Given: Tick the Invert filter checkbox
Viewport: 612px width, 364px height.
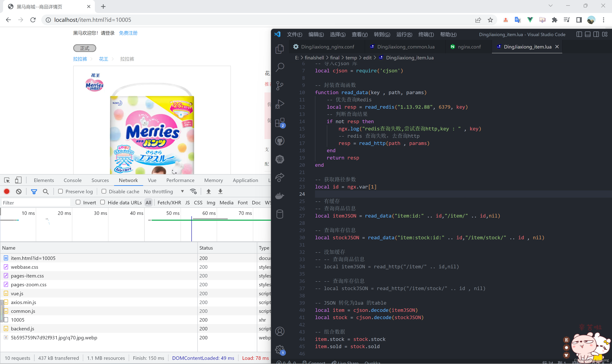Looking at the screenshot, I should [x=78, y=202].
